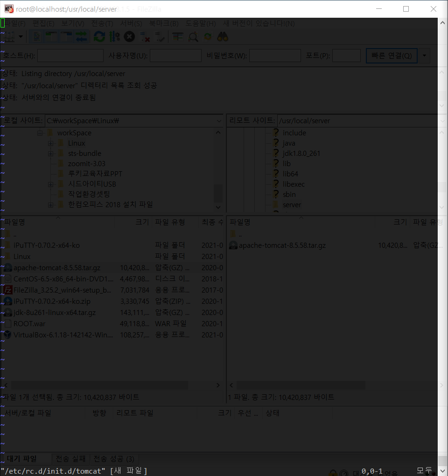Click the reconnect to last server icon
Image resolution: width=448 pixels, height=476 pixels.
coord(160,37)
